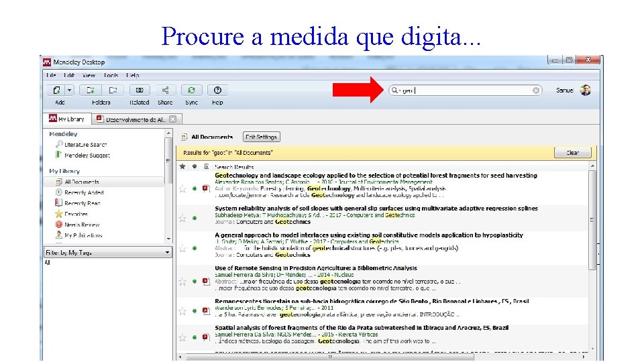Sort by the favorites star column header
644x362 pixels.
pos(182,166)
